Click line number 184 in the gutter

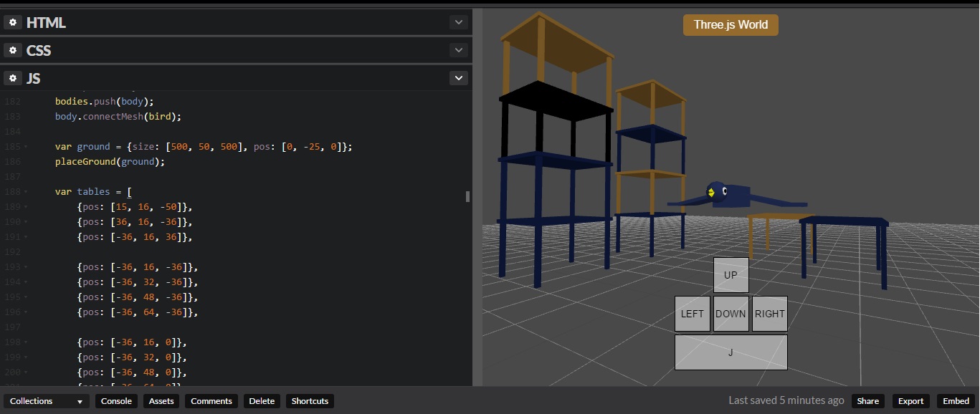pyautogui.click(x=13, y=132)
